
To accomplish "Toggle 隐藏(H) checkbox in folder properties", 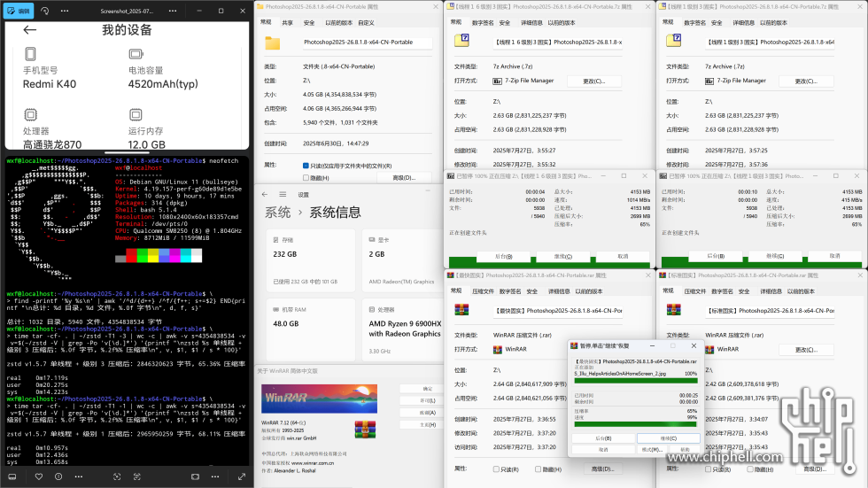I will pos(306,178).
